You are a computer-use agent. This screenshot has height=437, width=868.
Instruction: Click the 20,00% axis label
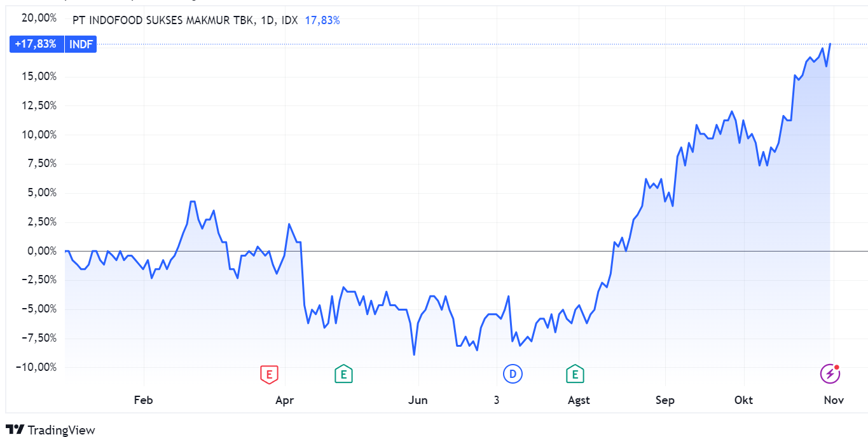pyautogui.click(x=39, y=18)
